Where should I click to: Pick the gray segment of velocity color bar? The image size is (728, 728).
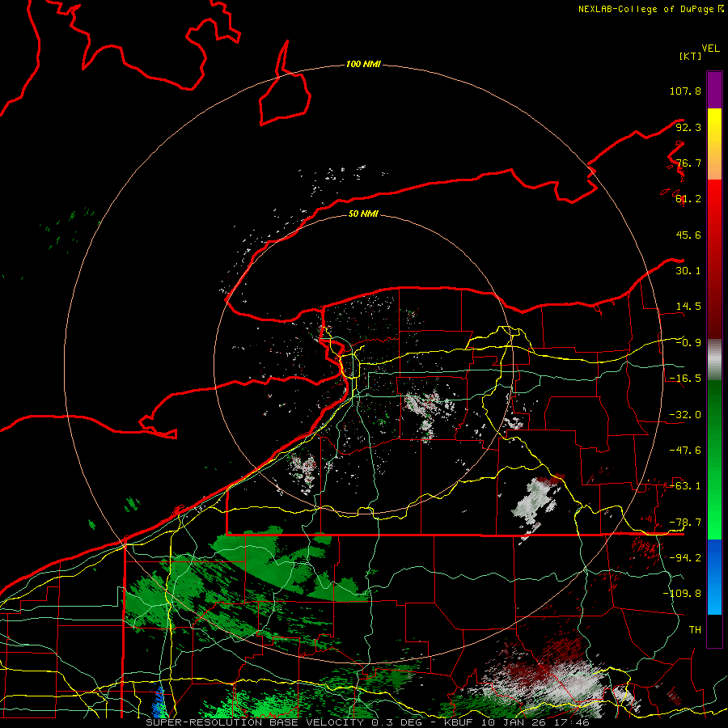(x=714, y=360)
